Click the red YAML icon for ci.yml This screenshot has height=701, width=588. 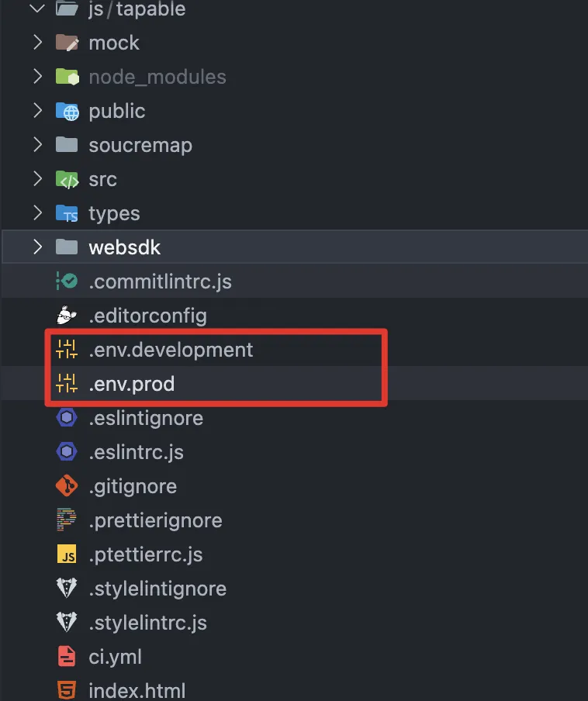click(67, 657)
